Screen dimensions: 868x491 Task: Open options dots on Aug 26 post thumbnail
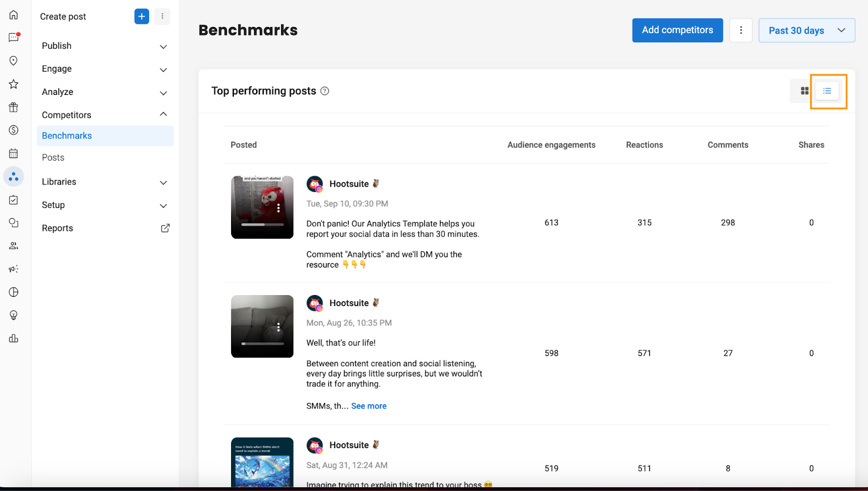click(x=279, y=327)
